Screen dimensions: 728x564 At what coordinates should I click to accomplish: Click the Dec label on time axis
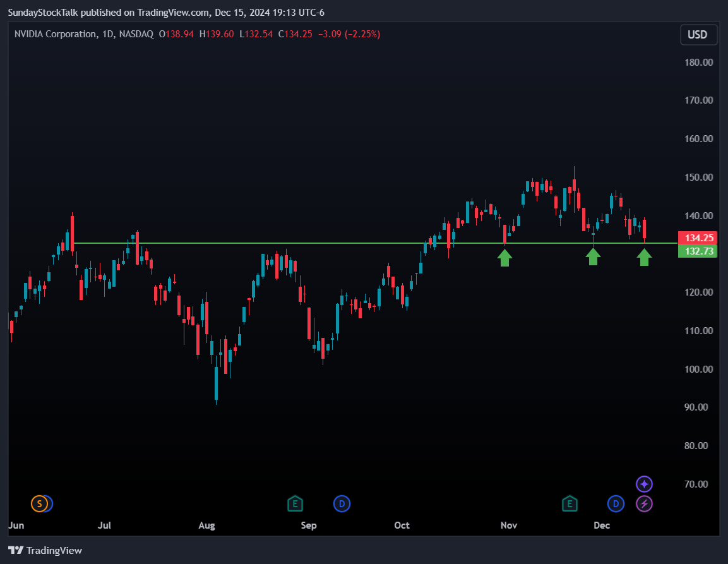point(602,525)
